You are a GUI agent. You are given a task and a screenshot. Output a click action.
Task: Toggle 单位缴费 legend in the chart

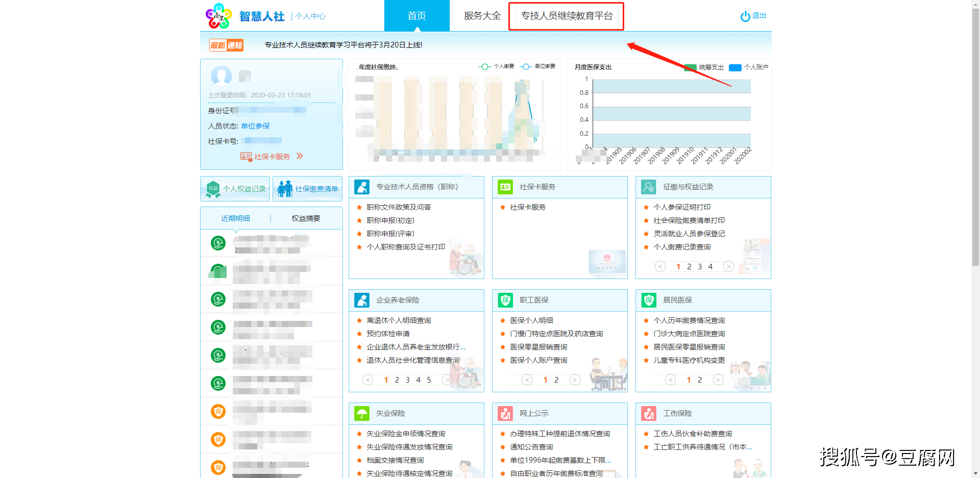537,66
